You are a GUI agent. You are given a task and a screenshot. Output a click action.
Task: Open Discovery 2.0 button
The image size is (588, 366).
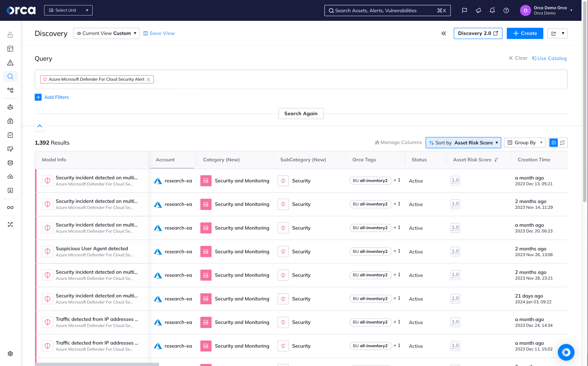pyautogui.click(x=478, y=33)
